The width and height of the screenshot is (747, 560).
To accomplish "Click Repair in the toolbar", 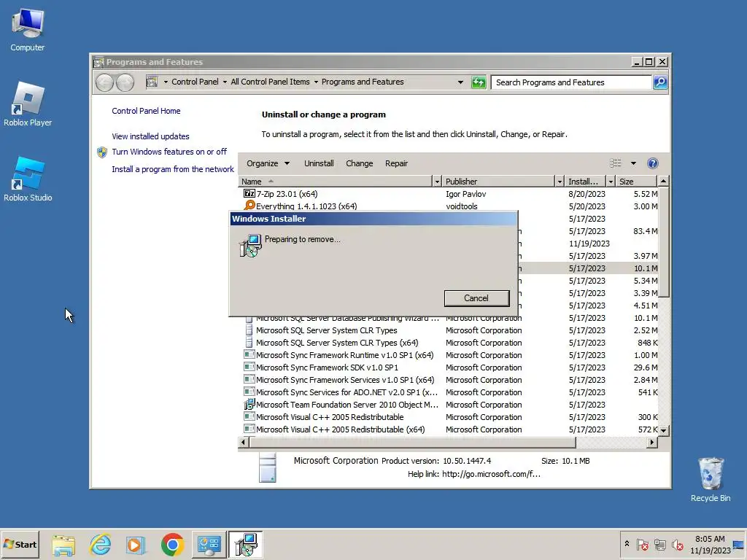I will [396, 163].
